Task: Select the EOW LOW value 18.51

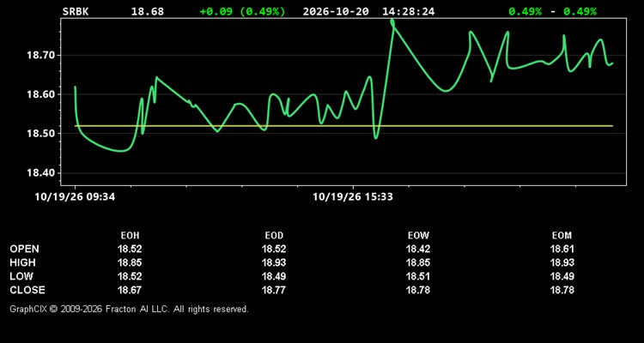Action: click(x=418, y=276)
